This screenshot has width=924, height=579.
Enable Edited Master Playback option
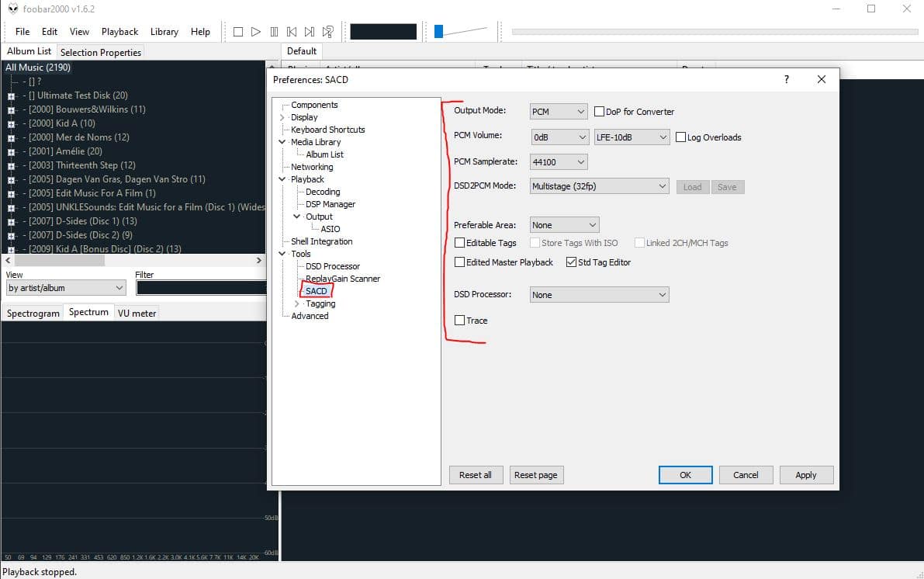[459, 262]
